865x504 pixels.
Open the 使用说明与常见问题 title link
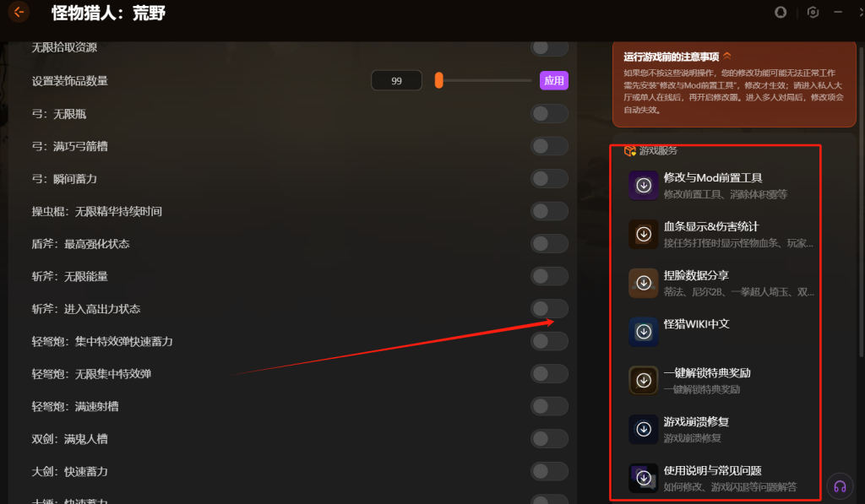[713, 470]
